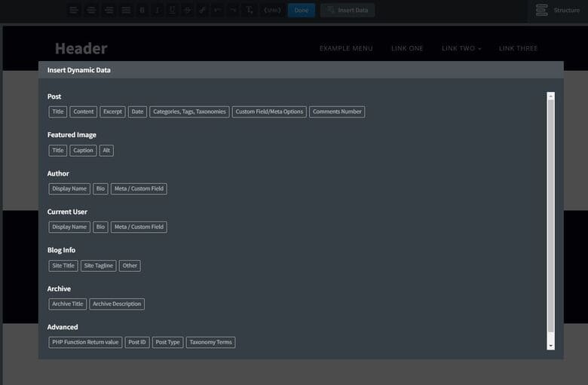Justify text in the editor toolbar
The image size is (588, 385).
[126, 10]
